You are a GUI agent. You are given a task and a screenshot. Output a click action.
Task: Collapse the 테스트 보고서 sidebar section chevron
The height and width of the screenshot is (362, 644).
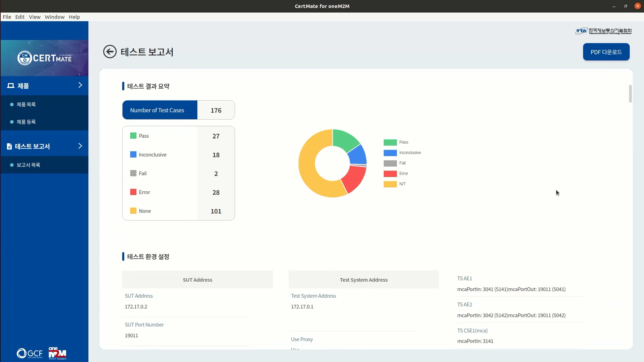click(80, 146)
